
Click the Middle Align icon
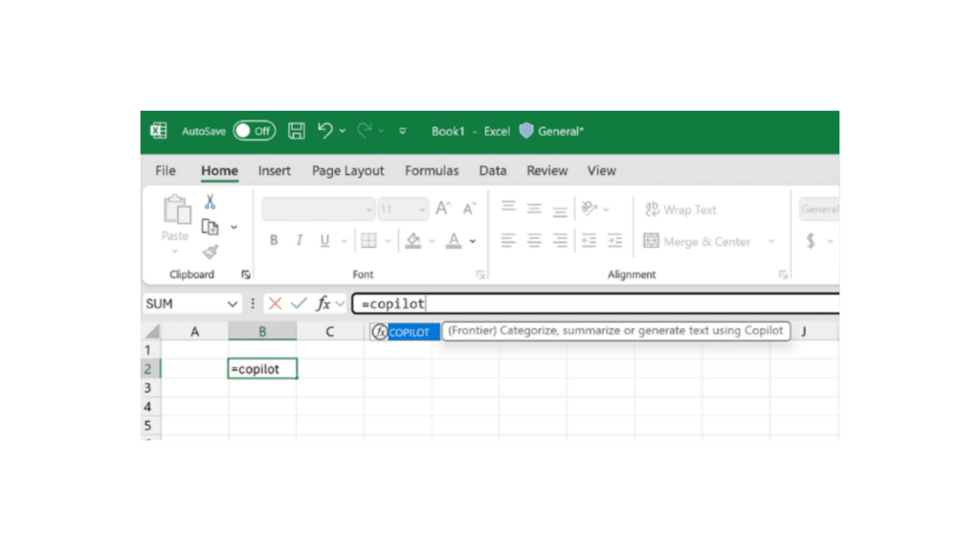(534, 209)
